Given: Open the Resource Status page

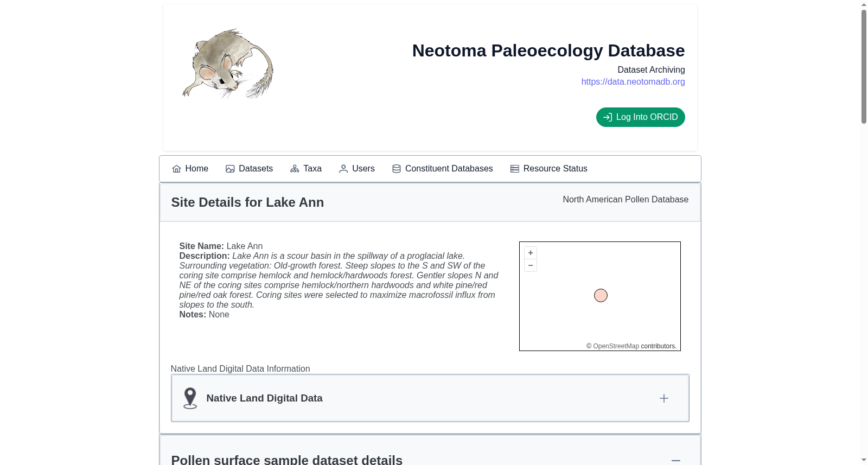Looking at the screenshot, I should pyautogui.click(x=549, y=169).
